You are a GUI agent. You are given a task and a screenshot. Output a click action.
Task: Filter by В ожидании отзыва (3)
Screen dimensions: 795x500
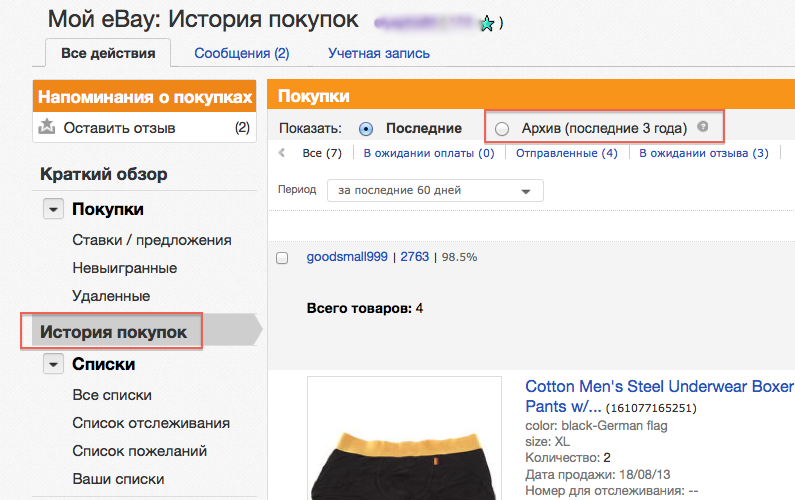[704, 153]
